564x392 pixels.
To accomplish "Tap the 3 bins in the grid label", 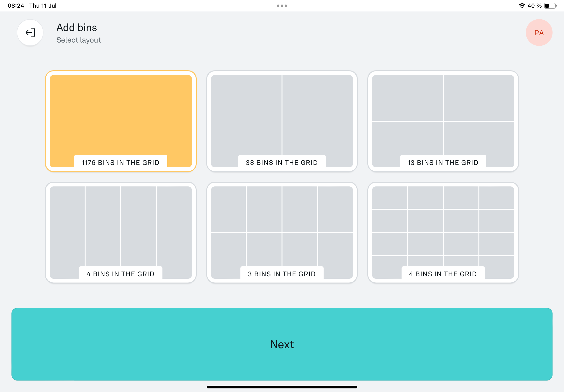I will (282, 274).
